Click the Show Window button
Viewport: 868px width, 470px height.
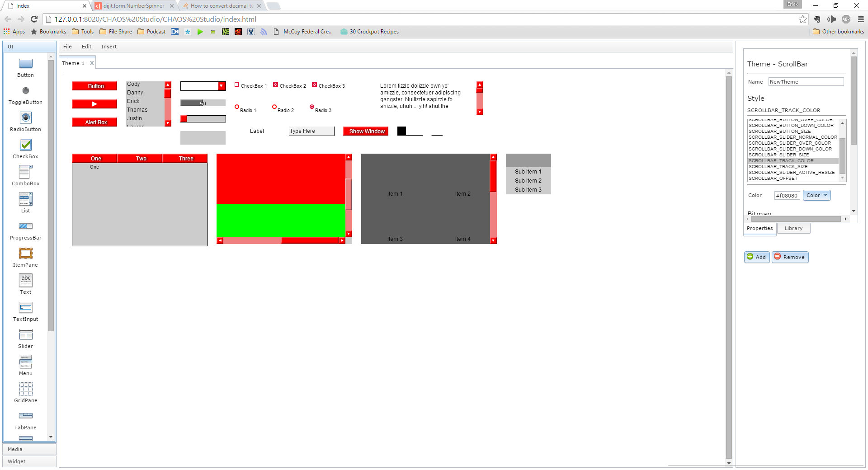click(x=365, y=131)
